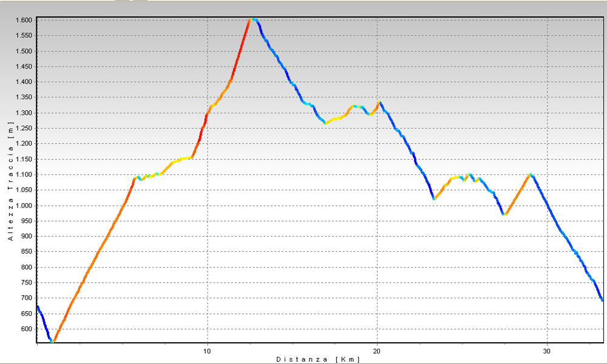Click the 'Distanza [Km]' axis title
This screenshot has width=607, height=364.
(x=318, y=359)
